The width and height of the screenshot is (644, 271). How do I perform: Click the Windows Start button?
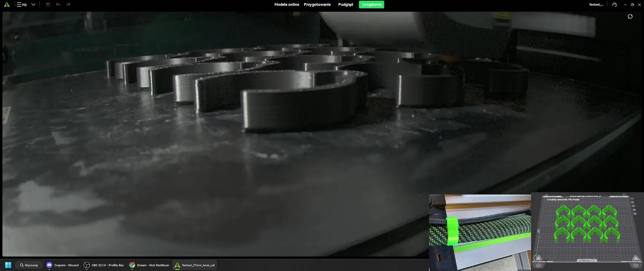click(8, 265)
